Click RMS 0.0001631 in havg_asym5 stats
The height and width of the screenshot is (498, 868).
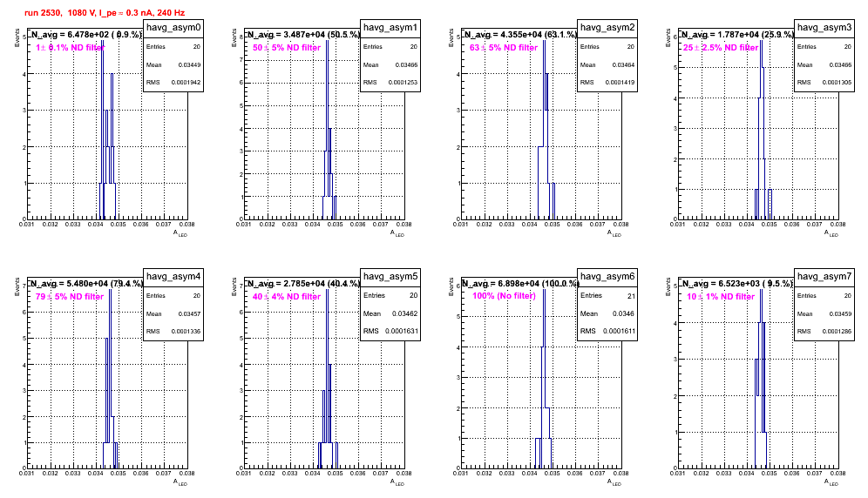(x=390, y=332)
